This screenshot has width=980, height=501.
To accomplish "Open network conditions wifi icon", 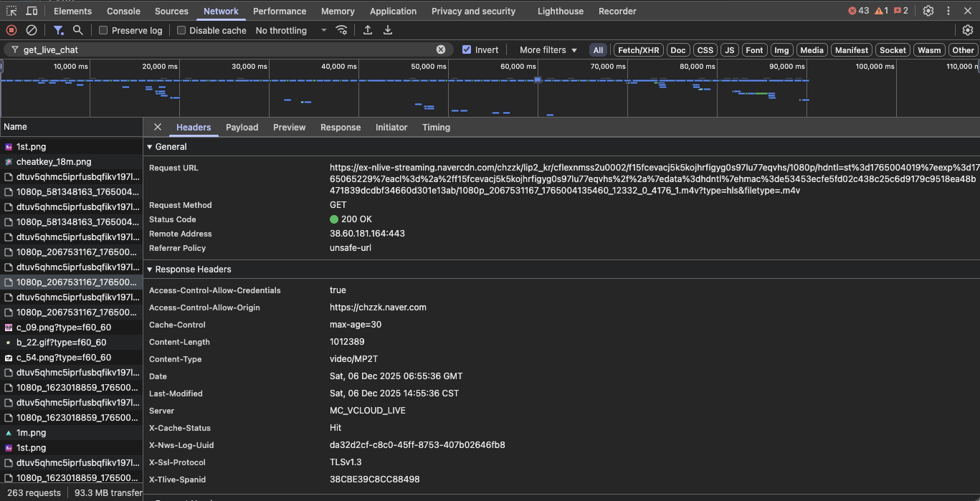I will tap(342, 30).
